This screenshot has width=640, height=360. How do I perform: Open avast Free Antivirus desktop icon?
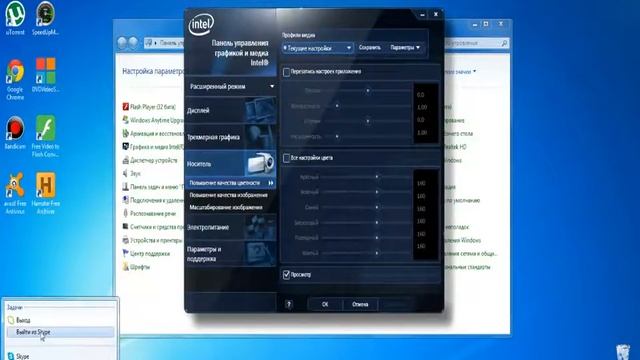pyautogui.click(x=15, y=194)
